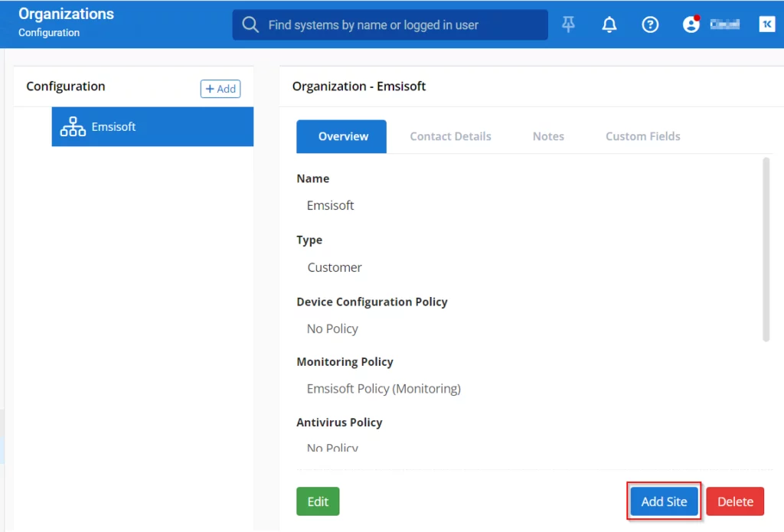The image size is (784, 532).
Task: Click the Add button in the Configuration panel
Action: point(220,89)
